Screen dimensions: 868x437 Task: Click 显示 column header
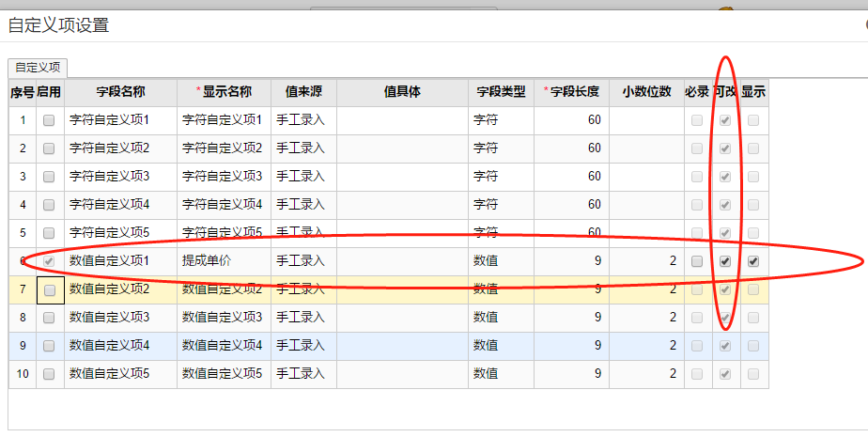click(x=754, y=92)
